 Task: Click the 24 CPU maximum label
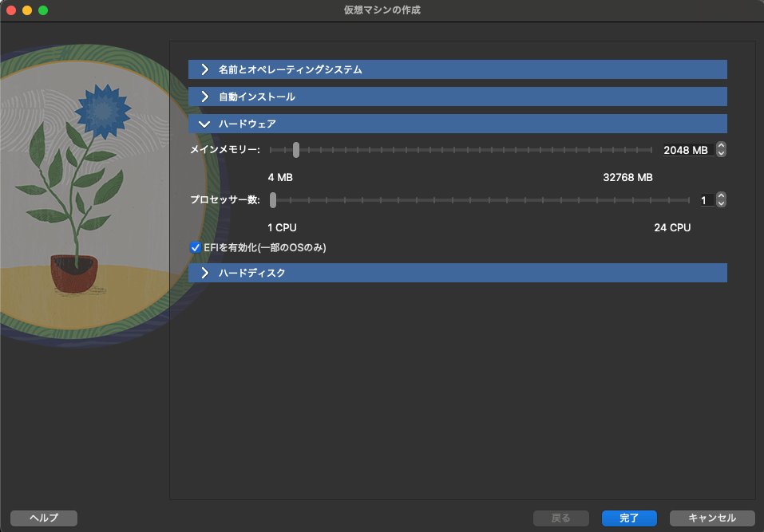pos(672,228)
